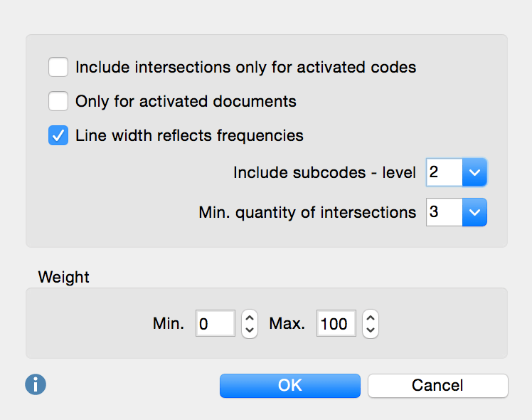
Task: Click the Min. weight input field
Action: point(215,324)
